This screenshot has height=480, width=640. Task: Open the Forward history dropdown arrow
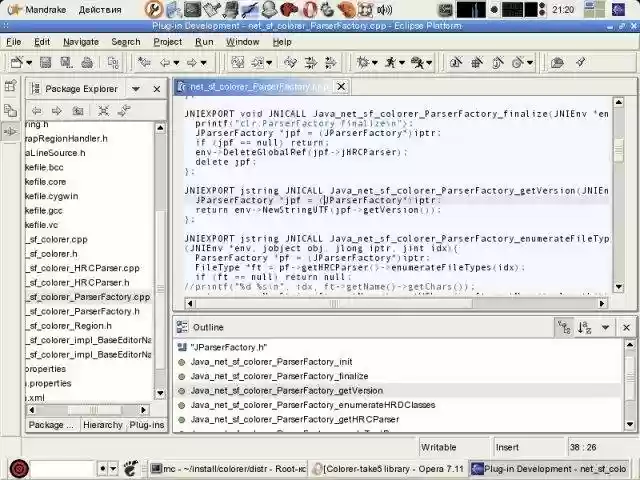203,63
